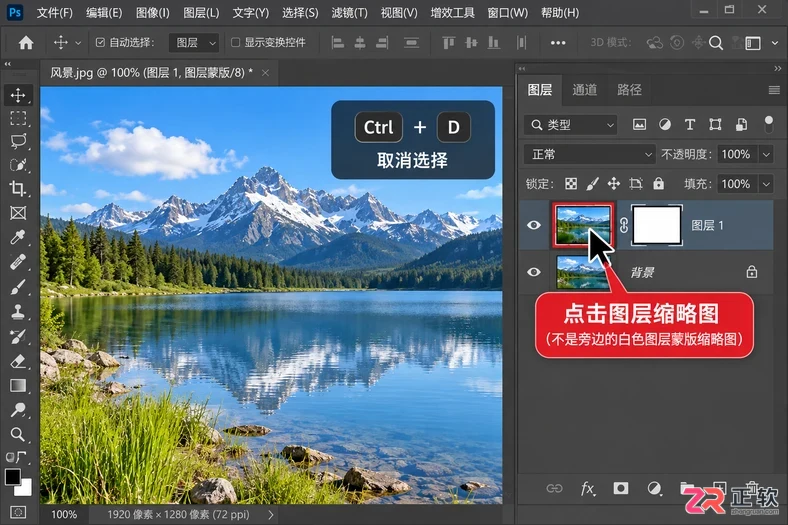Select the Zoom tool in the toolbox

pyautogui.click(x=18, y=434)
